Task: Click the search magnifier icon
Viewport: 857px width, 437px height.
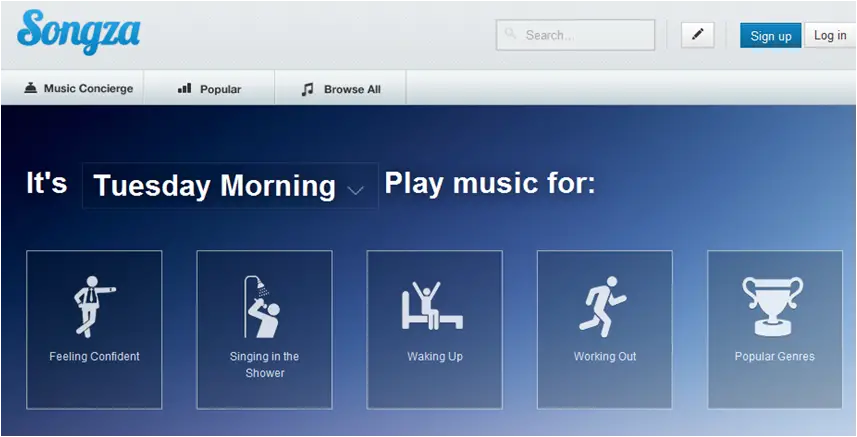Action: click(510, 34)
